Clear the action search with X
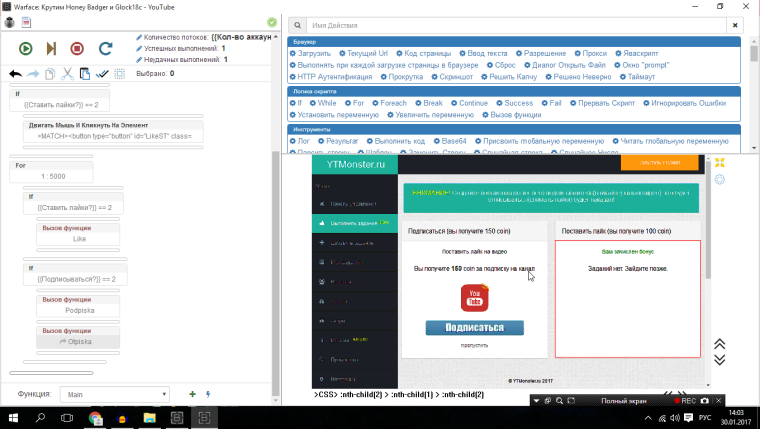760x429 pixels. [x=735, y=25]
